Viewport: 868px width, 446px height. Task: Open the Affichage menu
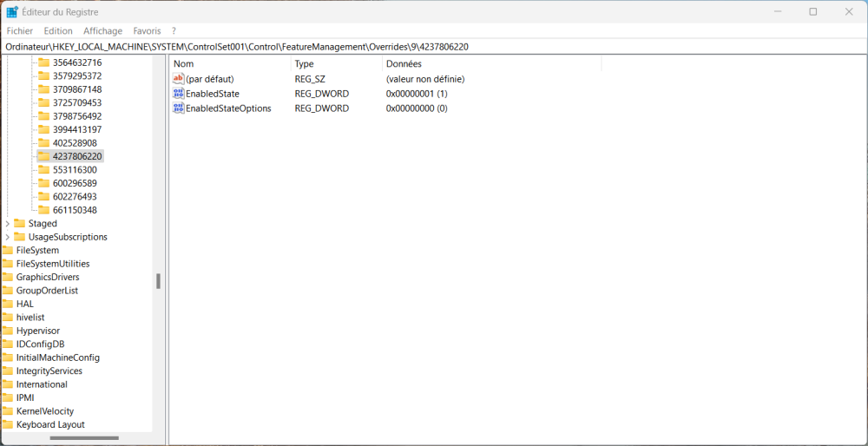[103, 31]
